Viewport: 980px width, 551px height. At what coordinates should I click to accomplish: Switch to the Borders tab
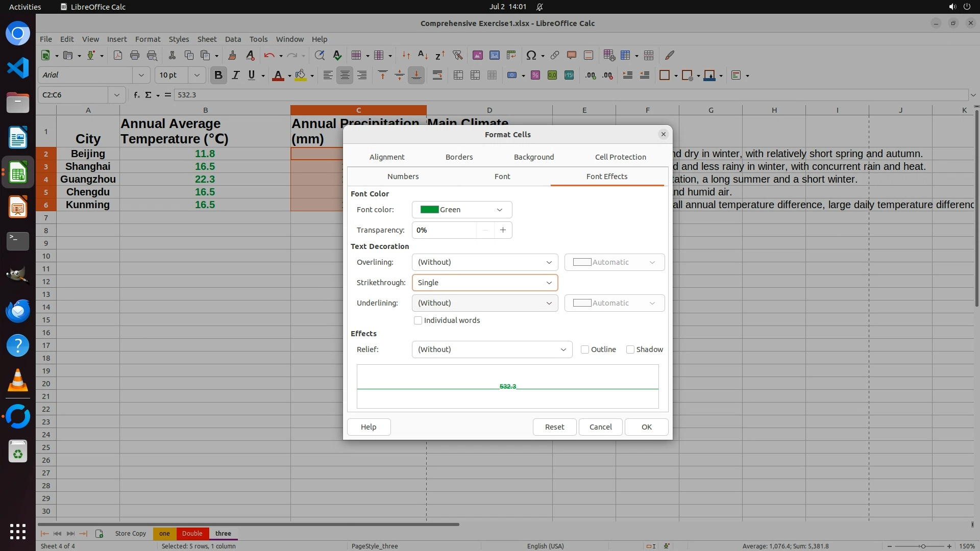(459, 157)
